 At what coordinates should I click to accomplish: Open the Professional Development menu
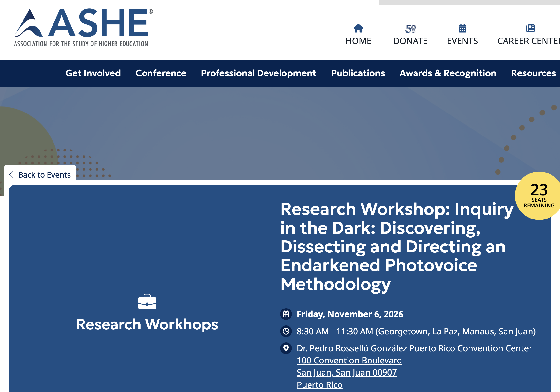click(258, 73)
